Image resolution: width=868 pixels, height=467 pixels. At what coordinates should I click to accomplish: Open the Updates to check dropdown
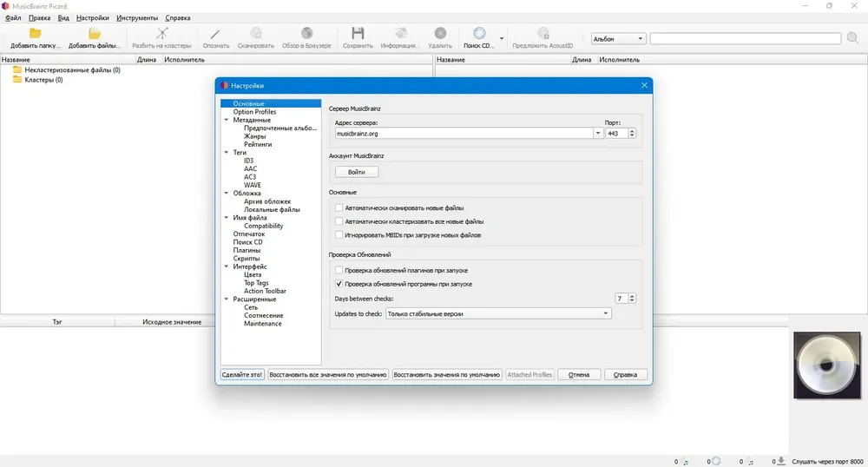click(498, 313)
